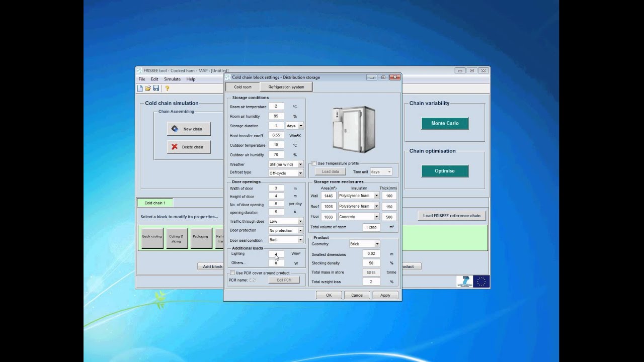Screen dimensions: 644x362
Task: Click the New file toolbar icon
Action: pyautogui.click(x=140, y=88)
